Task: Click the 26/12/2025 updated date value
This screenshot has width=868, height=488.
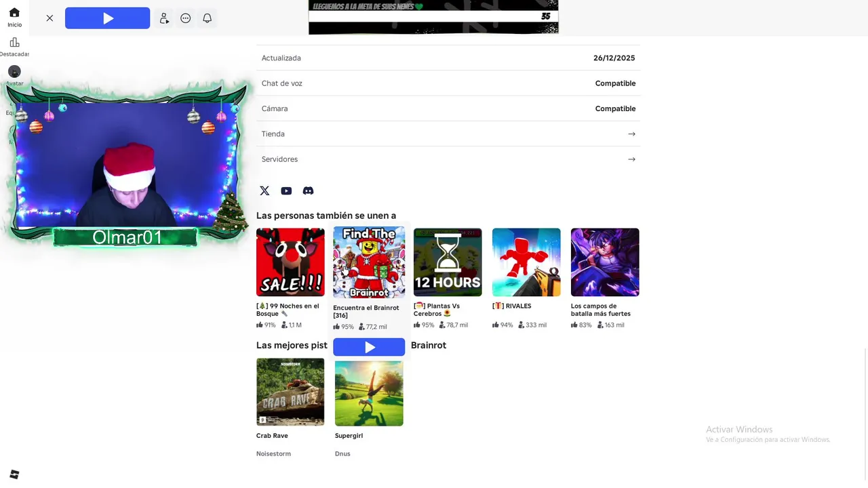Action: (614, 58)
